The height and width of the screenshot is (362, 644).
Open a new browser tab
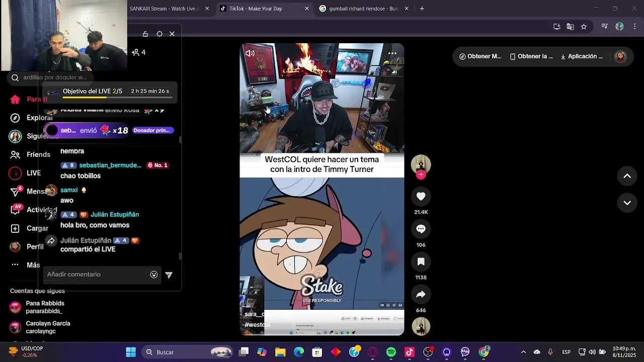click(x=422, y=9)
